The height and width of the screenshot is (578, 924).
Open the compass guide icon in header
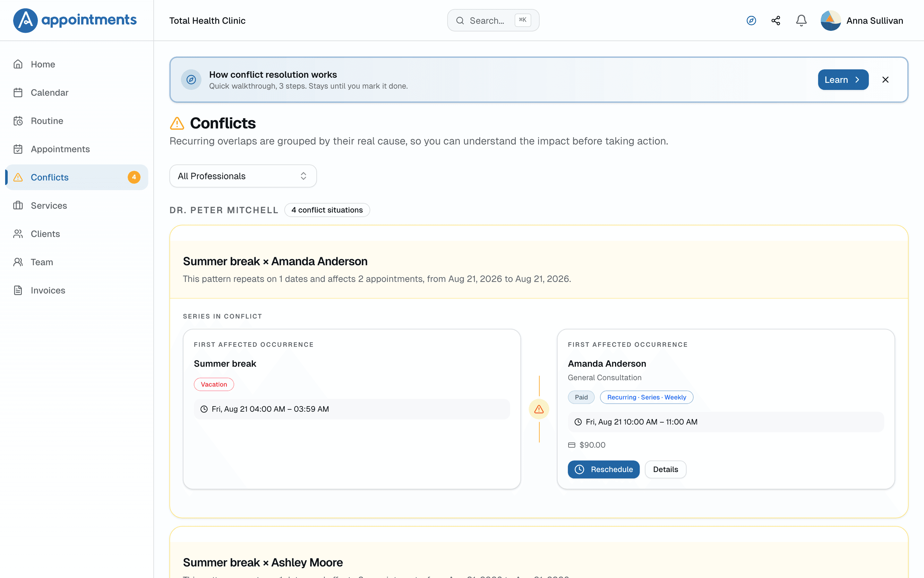(x=751, y=21)
